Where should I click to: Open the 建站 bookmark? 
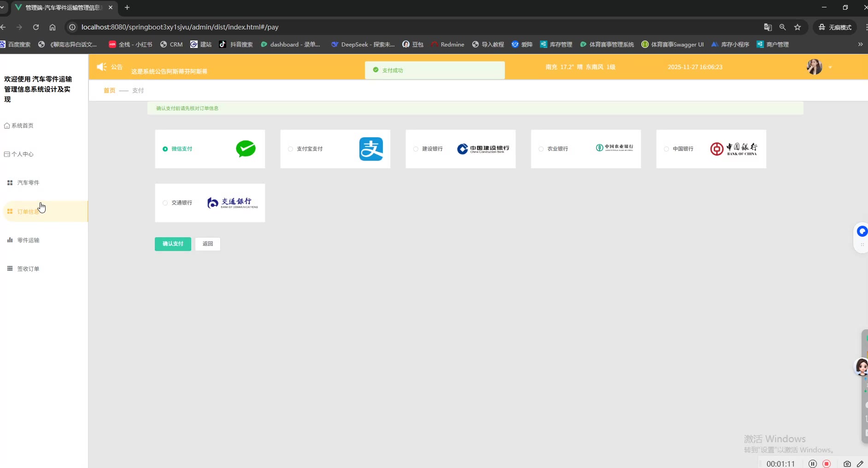(x=201, y=44)
